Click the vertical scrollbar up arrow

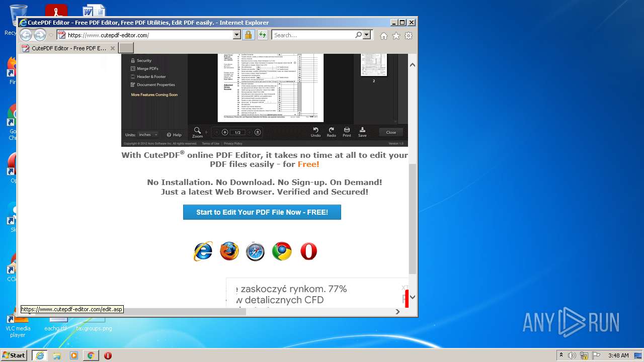413,65
